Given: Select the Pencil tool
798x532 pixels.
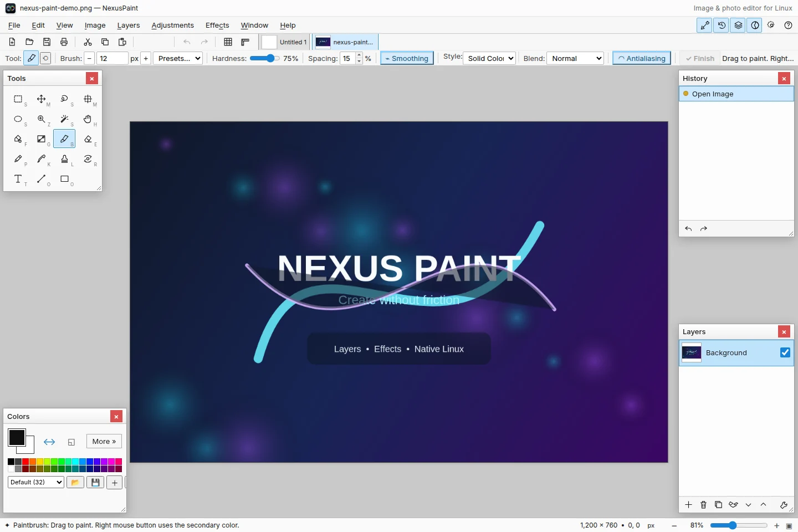Looking at the screenshot, I should pyautogui.click(x=18, y=159).
